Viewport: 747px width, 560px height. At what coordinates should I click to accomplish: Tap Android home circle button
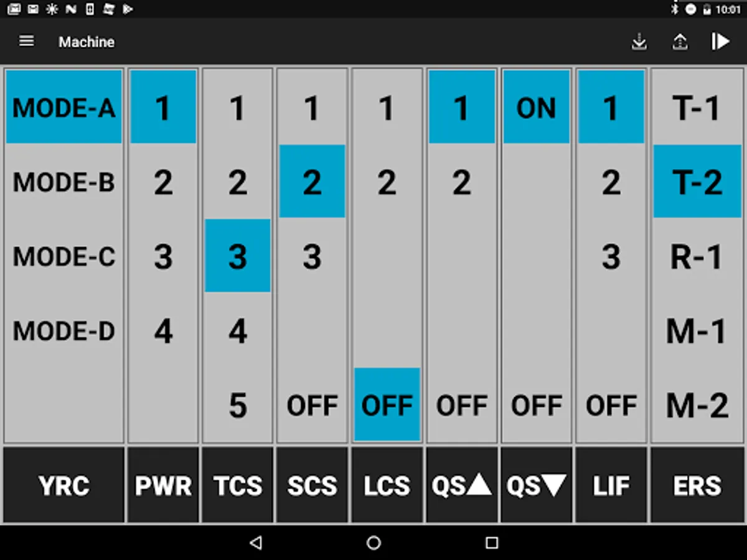point(374,543)
